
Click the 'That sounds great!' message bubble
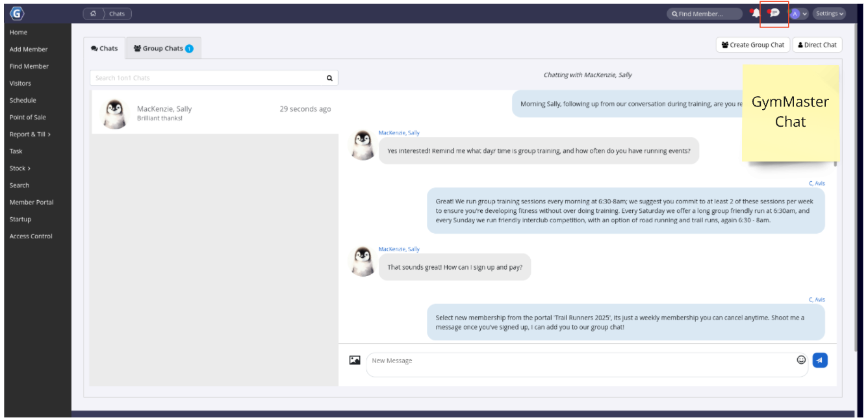pyautogui.click(x=455, y=267)
